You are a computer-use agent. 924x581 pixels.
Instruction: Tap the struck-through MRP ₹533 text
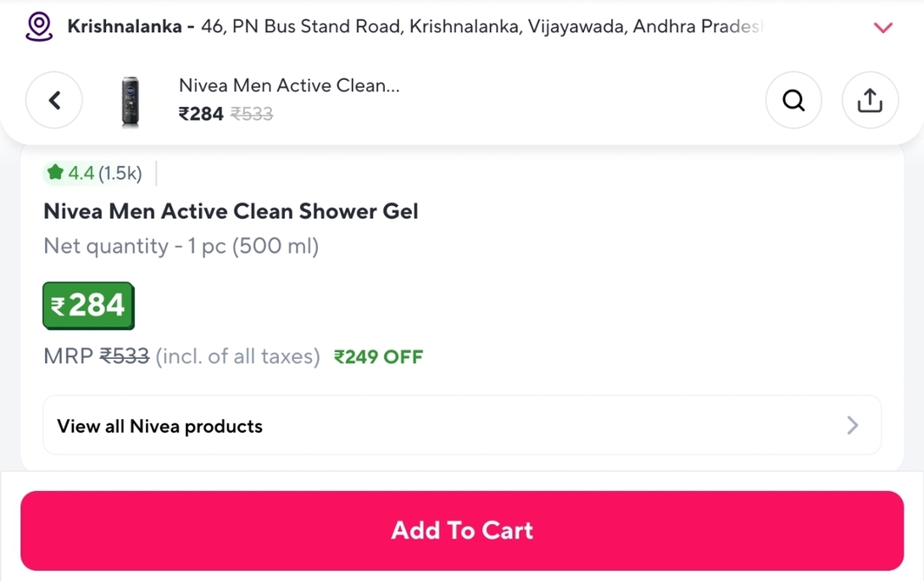[x=125, y=356]
